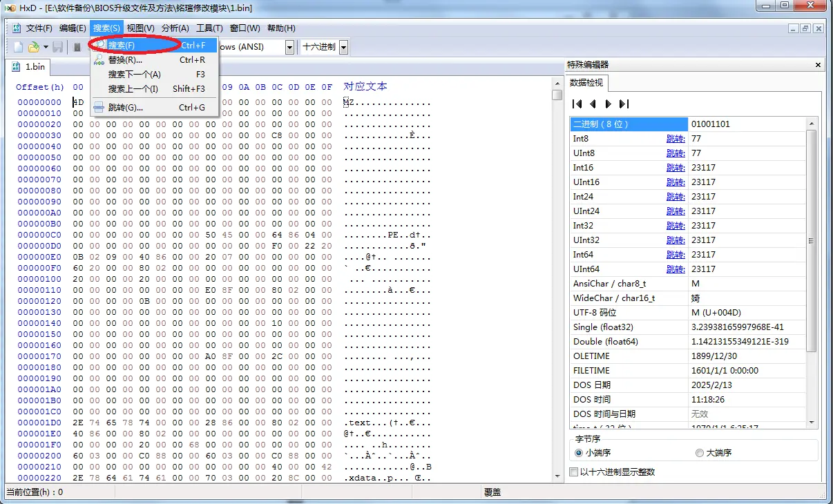Jump to last byte in data inspector
This screenshot has width=833, height=504.
tap(624, 104)
